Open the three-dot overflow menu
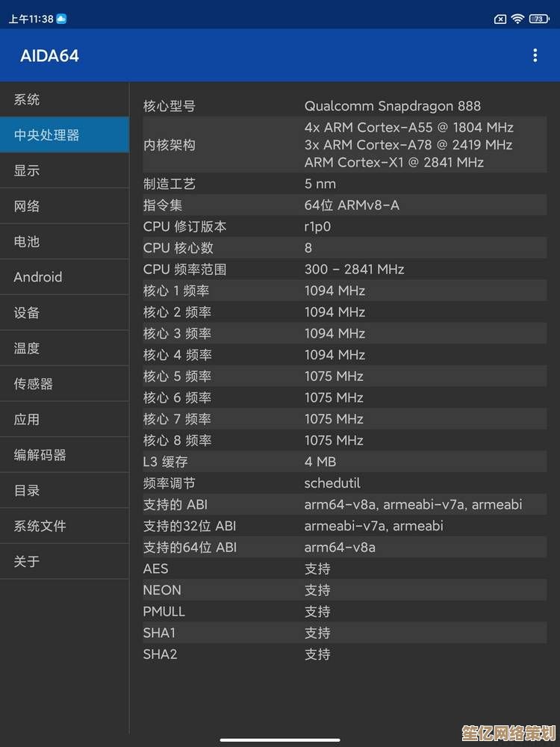The width and height of the screenshot is (560, 747). 535,56
